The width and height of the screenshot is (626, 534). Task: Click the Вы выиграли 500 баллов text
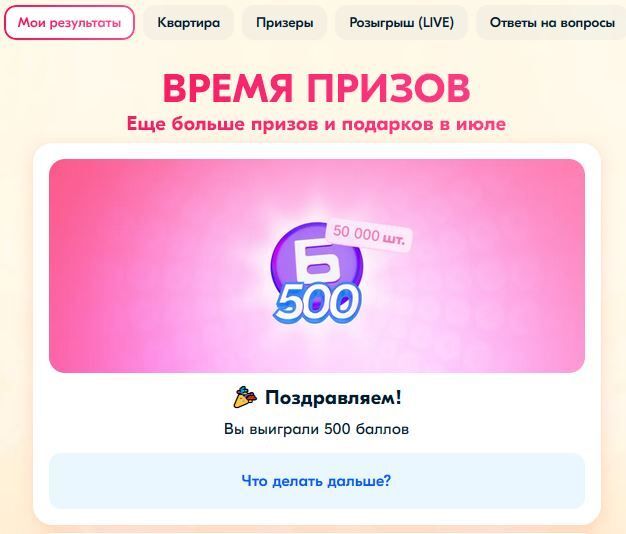[316, 429]
